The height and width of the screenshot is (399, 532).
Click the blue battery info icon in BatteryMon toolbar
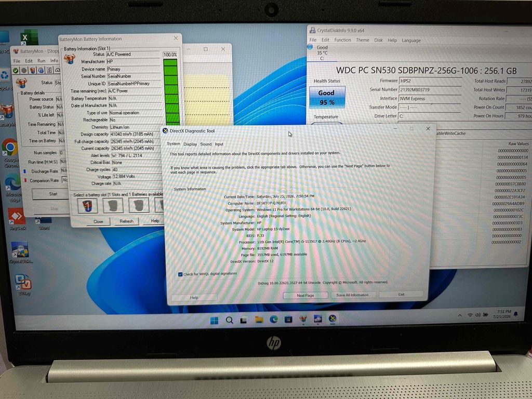click(41, 71)
